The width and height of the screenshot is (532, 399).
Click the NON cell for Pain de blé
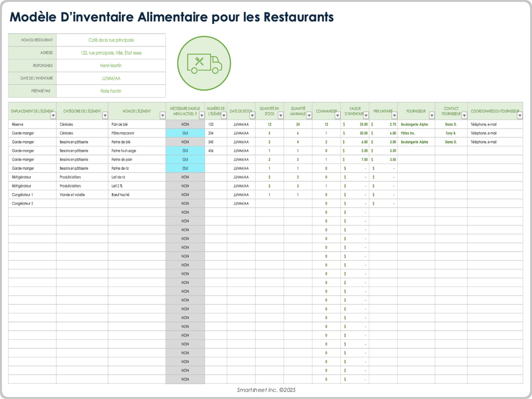(185, 124)
